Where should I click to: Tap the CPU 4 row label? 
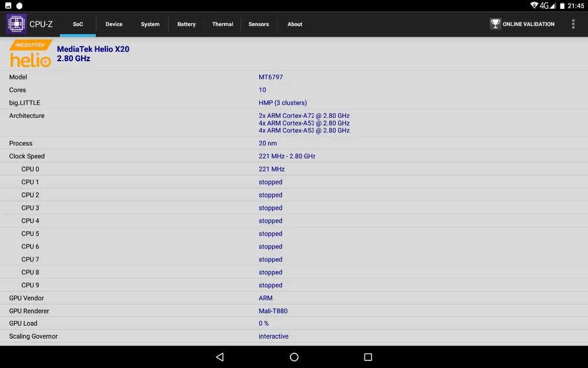click(30, 221)
